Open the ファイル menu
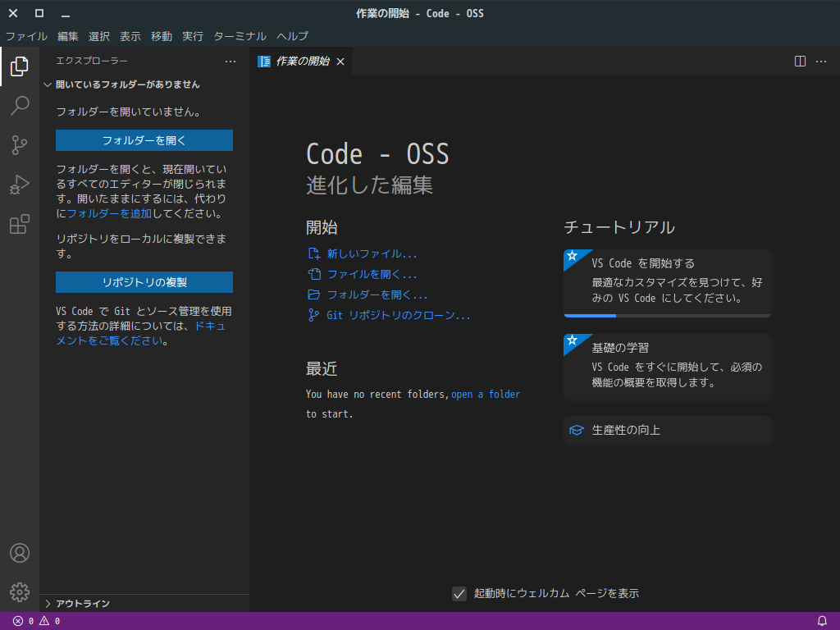 (x=26, y=36)
